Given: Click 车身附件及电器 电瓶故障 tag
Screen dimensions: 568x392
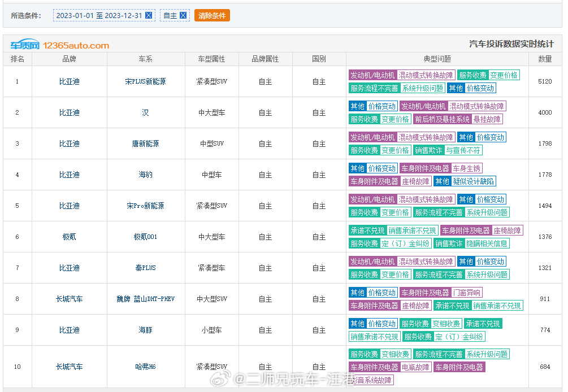Looking at the screenshot, I should [x=390, y=367].
